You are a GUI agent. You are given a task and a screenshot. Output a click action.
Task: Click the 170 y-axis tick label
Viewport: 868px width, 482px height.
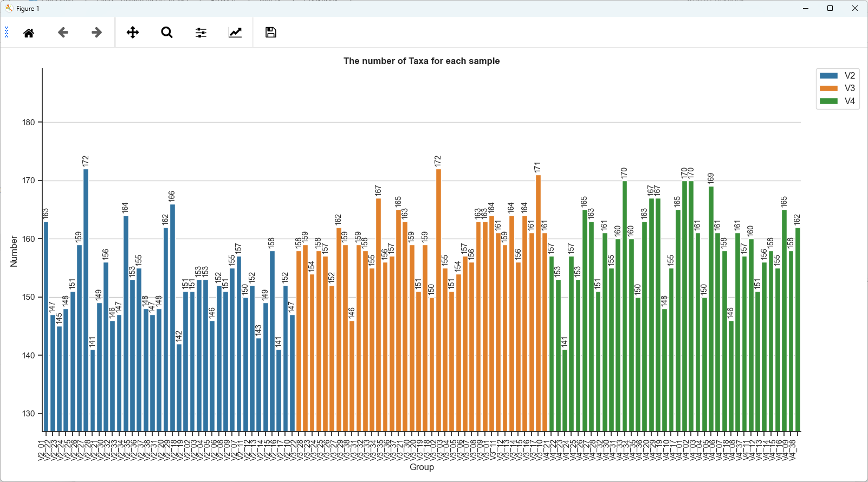pos(29,181)
